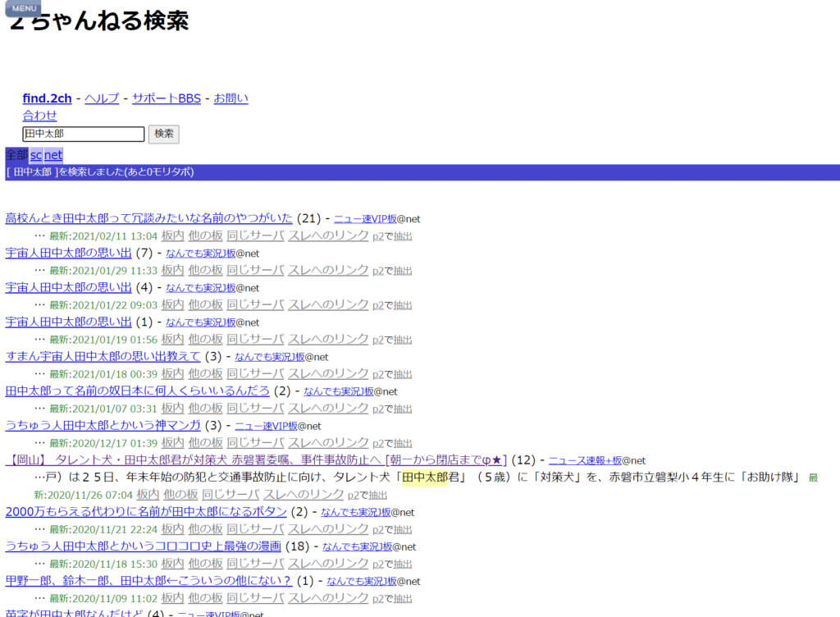This screenshot has height=617, width=840.
Task: Click the status bar text [ 田中太郎 ]を検索しました
Action: click(x=100, y=172)
